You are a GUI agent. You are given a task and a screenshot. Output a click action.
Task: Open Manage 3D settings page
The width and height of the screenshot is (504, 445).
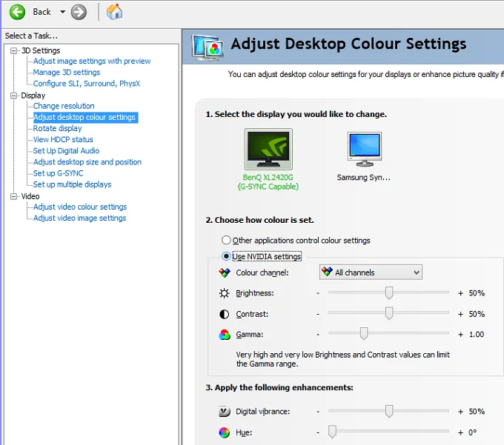pyautogui.click(x=67, y=73)
